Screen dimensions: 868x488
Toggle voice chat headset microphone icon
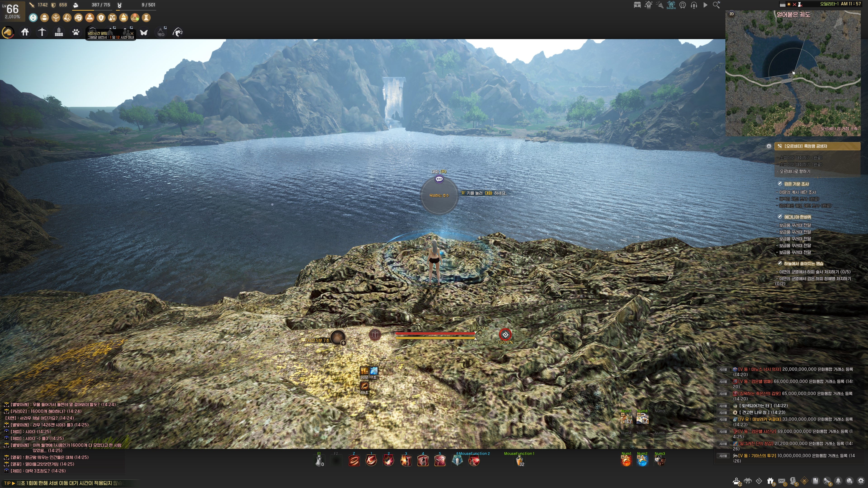[694, 5]
